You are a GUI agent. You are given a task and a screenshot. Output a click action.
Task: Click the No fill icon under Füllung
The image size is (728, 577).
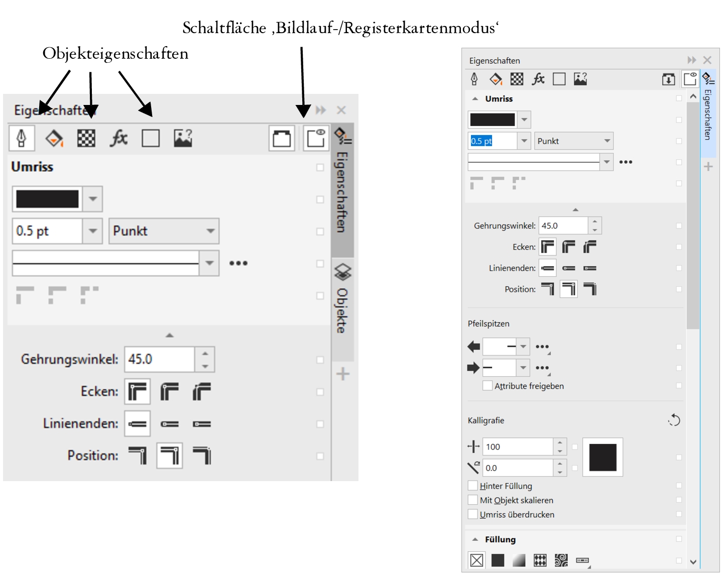[x=476, y=560]
